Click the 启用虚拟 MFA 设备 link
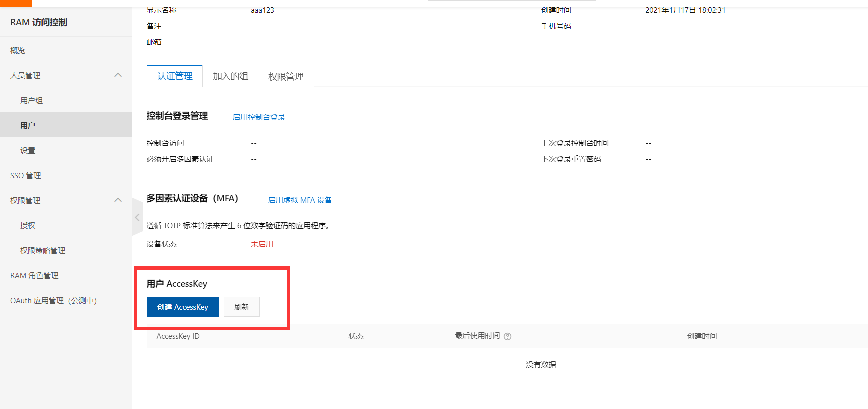The image size is (868, 409). pos(300,200)
